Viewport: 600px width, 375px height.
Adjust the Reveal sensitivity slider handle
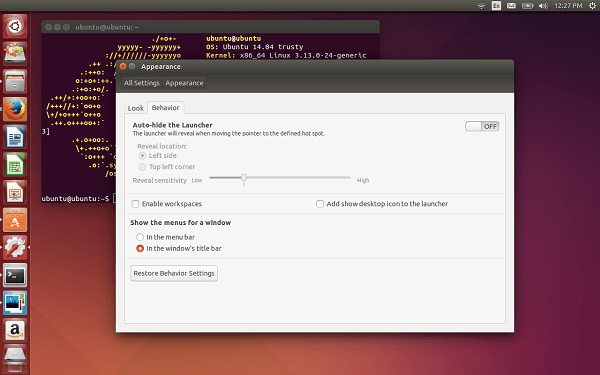[244, 178]
